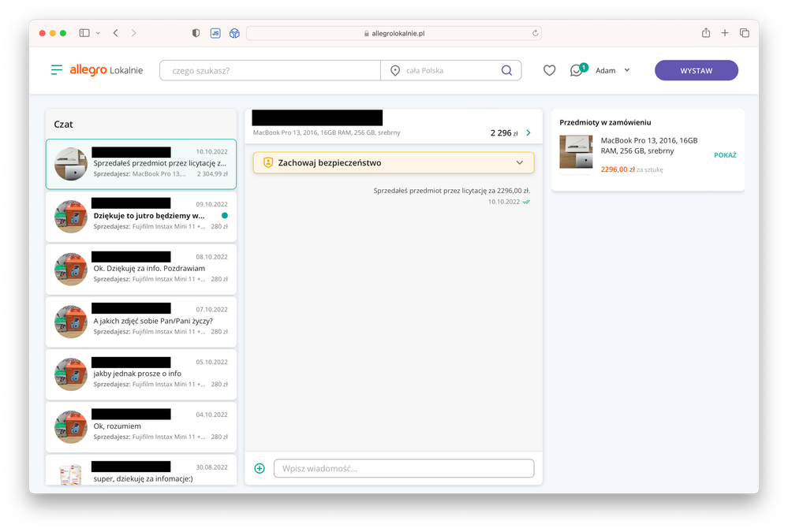
Task: Click the Czat heading
Action: (63, 124)
